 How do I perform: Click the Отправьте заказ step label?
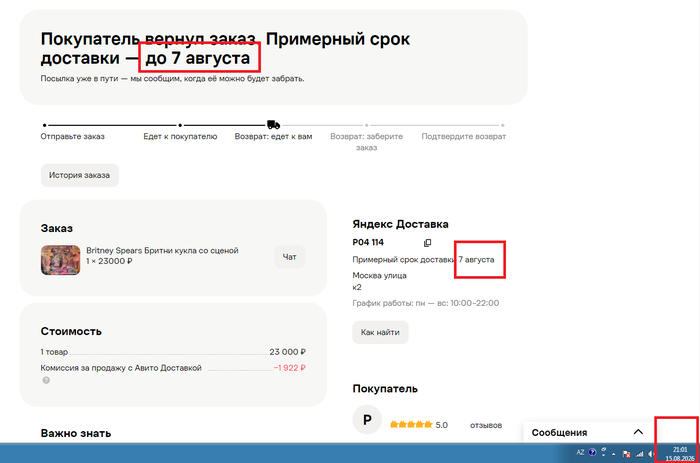(72, 137)
